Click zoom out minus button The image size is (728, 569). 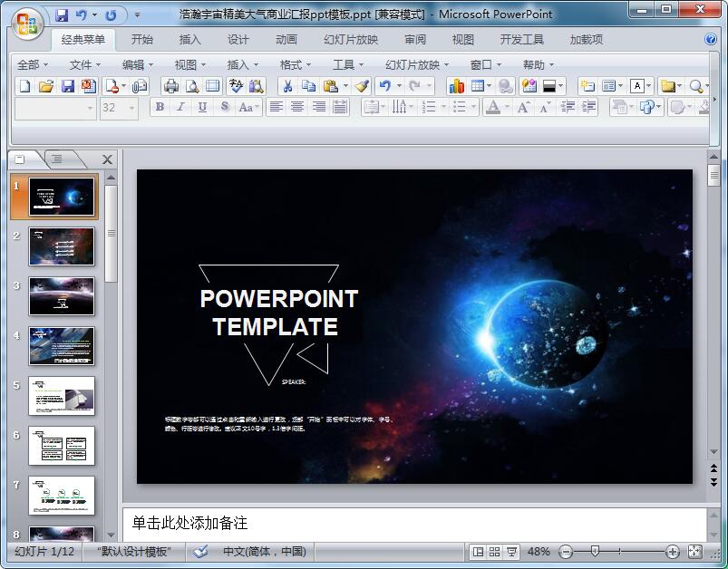tap(566, 552)
